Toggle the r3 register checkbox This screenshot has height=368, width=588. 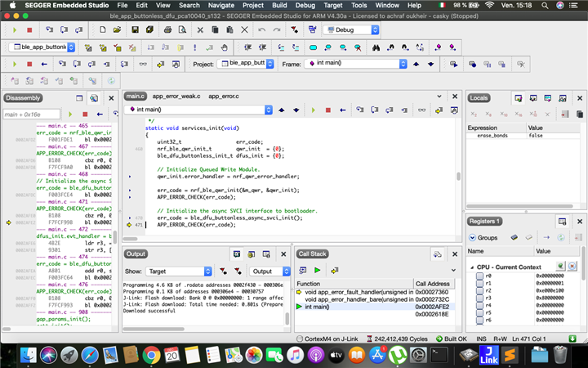479,298
